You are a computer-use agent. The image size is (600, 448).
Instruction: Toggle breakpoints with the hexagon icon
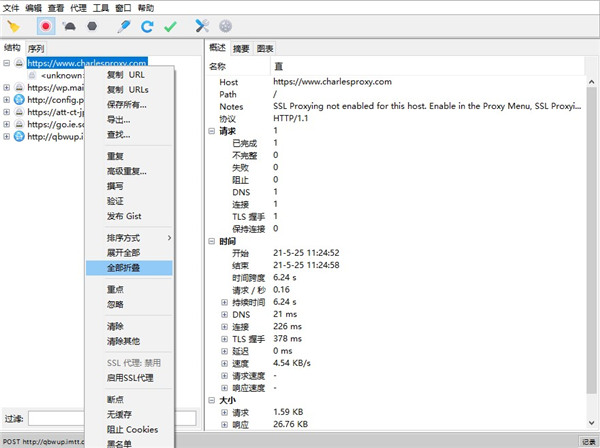(92, 25)
